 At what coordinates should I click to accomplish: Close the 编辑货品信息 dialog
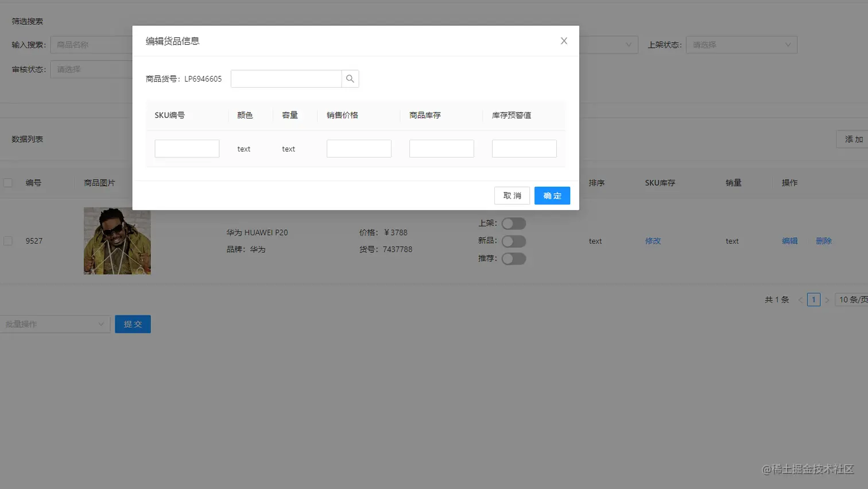pyautogui.click(x=564, y=41)
